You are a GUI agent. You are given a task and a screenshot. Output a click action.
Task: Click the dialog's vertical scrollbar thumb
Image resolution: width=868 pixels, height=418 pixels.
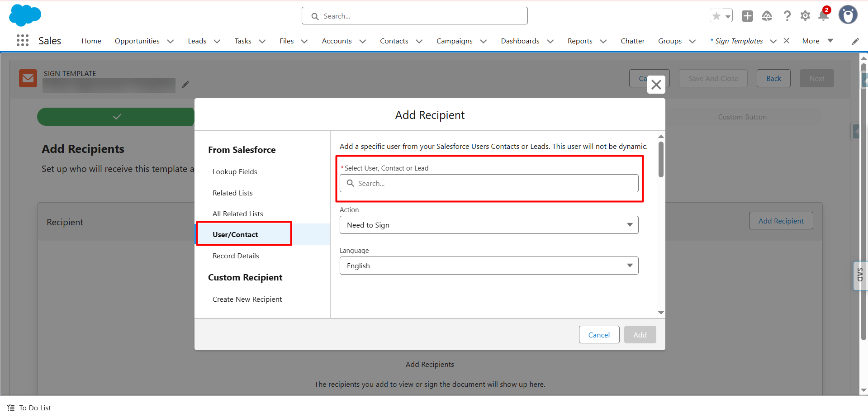(661, 160)
